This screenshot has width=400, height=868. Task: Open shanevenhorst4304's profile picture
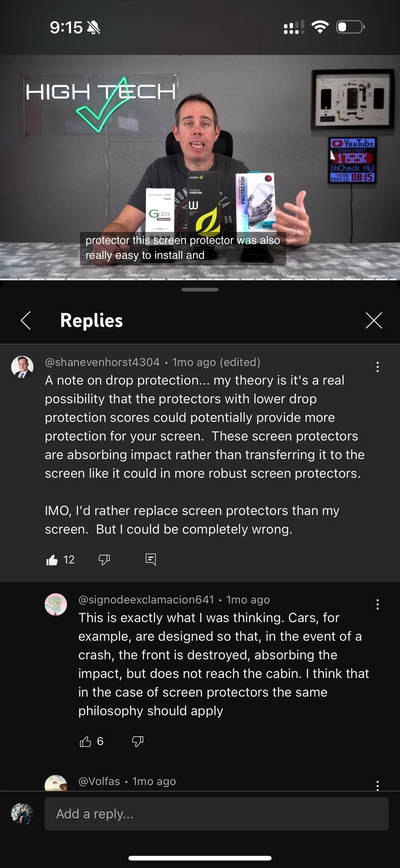[22, 367]
